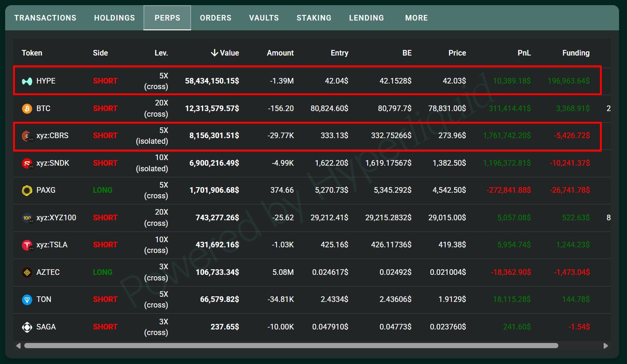627x364 pixels.
Task: Click the white SAGA token icon
Action: click(x=27, y=327)
